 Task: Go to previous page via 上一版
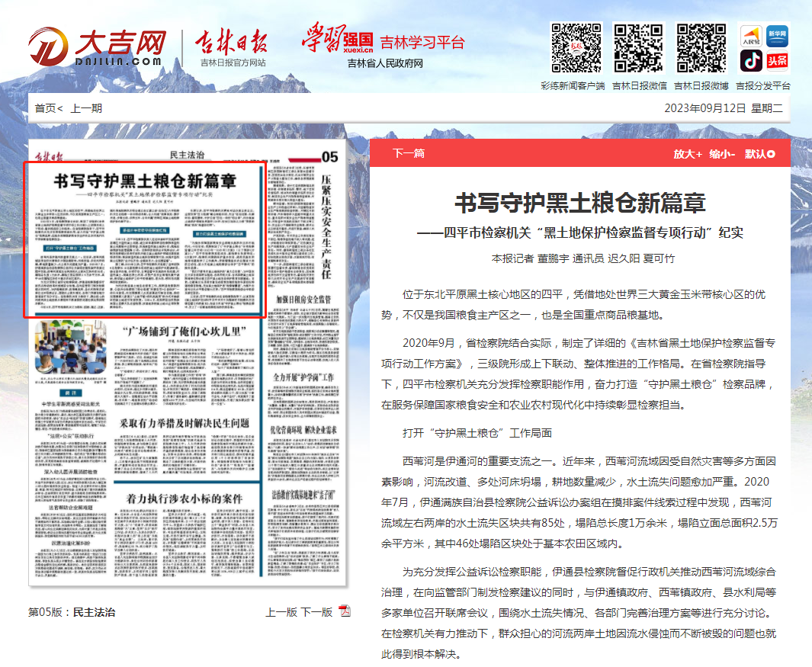pos(281,612)
